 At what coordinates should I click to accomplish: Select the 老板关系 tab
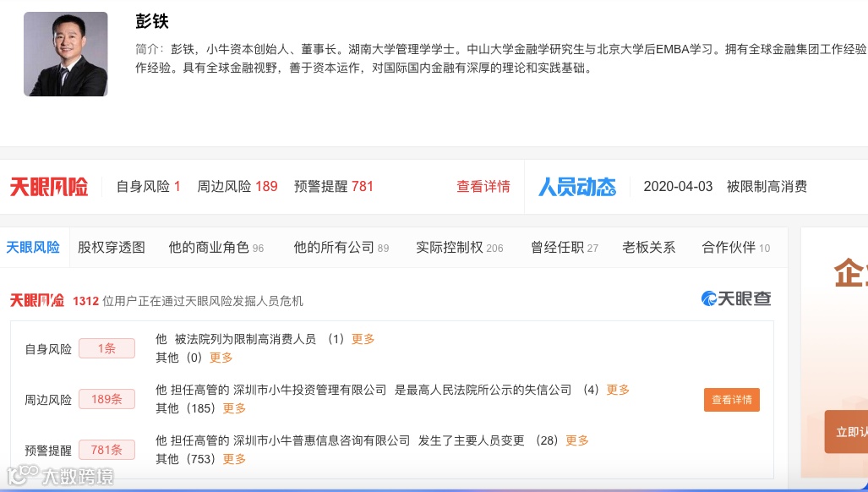point(649,248)
